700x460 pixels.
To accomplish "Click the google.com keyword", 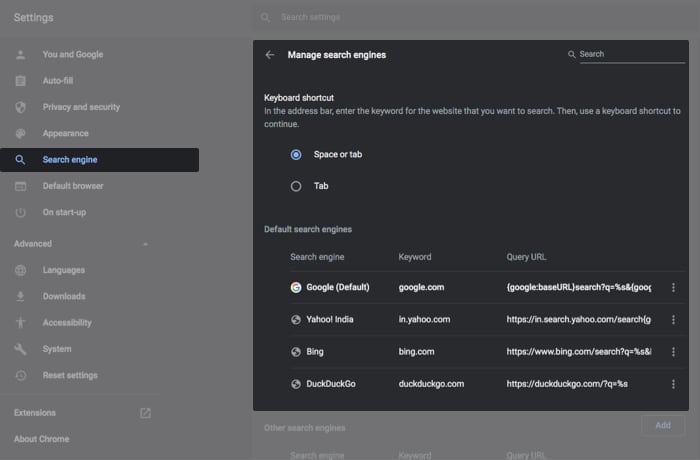I will pos(421,287).
